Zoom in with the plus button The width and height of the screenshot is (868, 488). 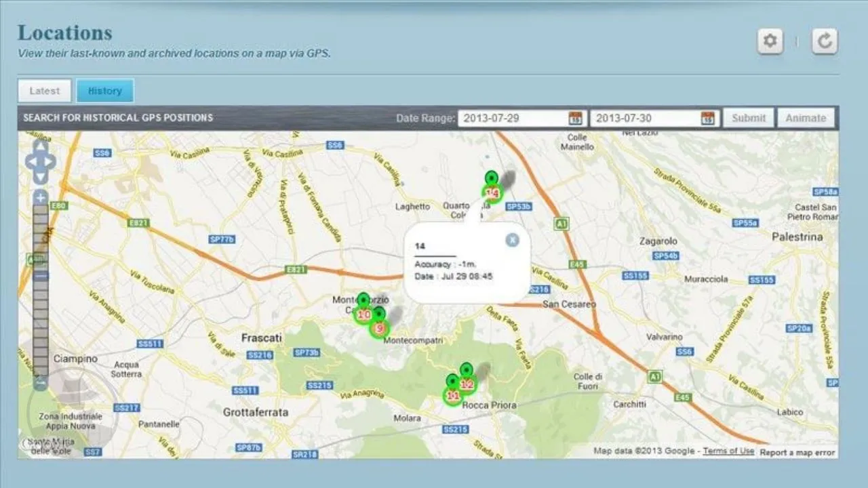pos(41,198)
